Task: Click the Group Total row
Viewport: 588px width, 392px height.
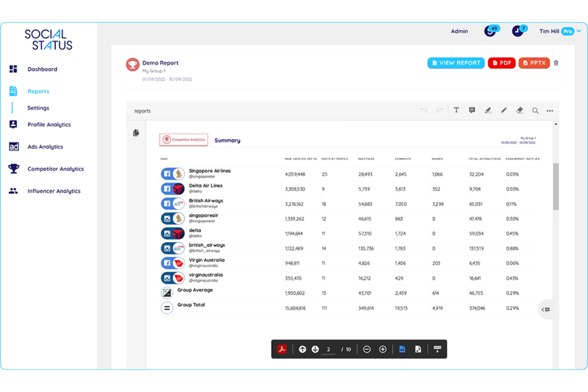Action: click(350, 308)
